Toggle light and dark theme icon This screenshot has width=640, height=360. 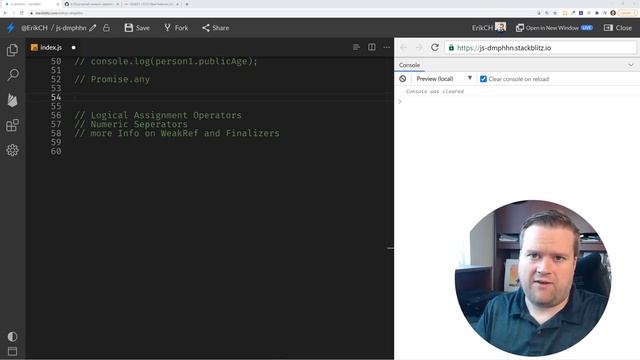tap(12, 336)
